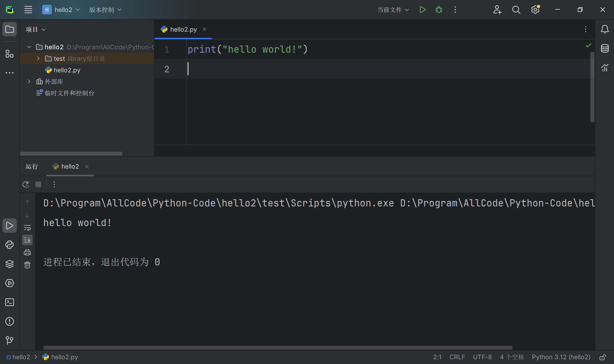Open the Git version control tool window
This screenshot has height=364, width=614.
[x=9, y=340]
